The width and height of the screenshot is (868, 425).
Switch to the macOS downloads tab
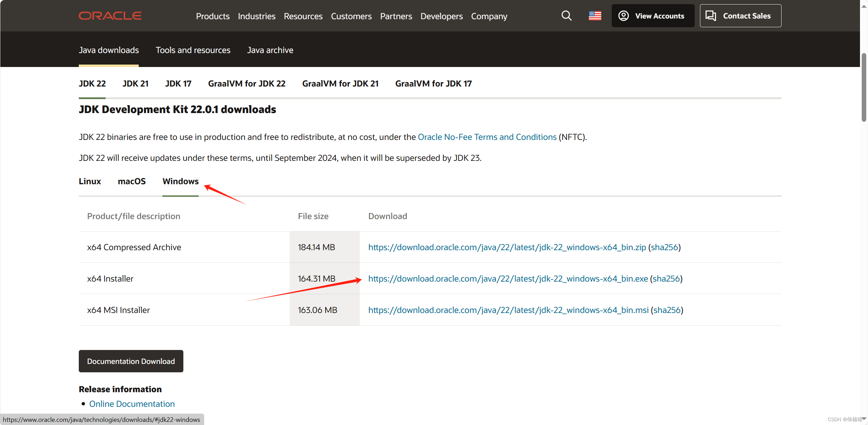[131, 181]
